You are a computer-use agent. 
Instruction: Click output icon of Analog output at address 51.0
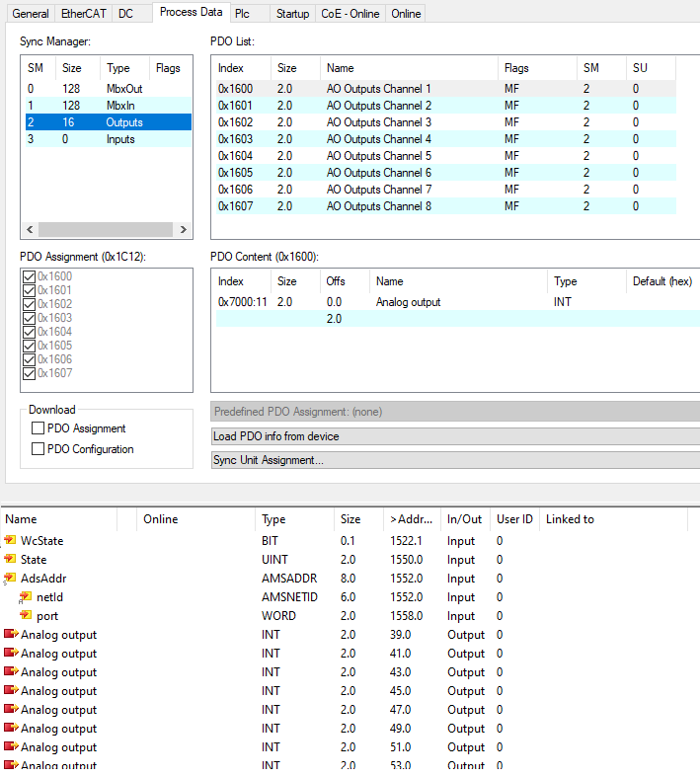point(11,746)
